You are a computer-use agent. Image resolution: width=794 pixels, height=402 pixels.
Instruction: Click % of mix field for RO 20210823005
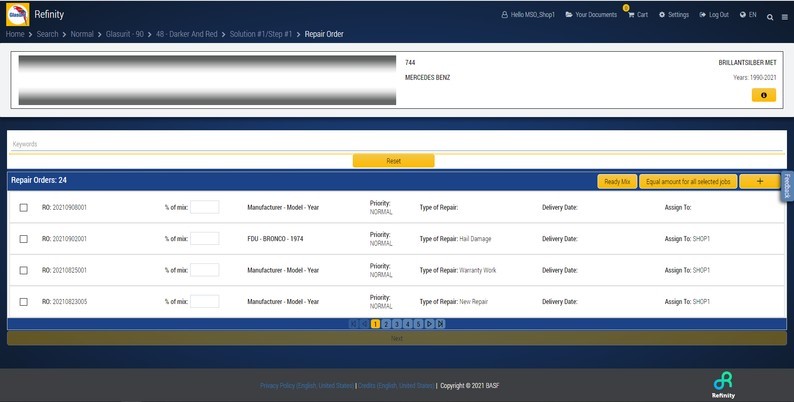205,301
